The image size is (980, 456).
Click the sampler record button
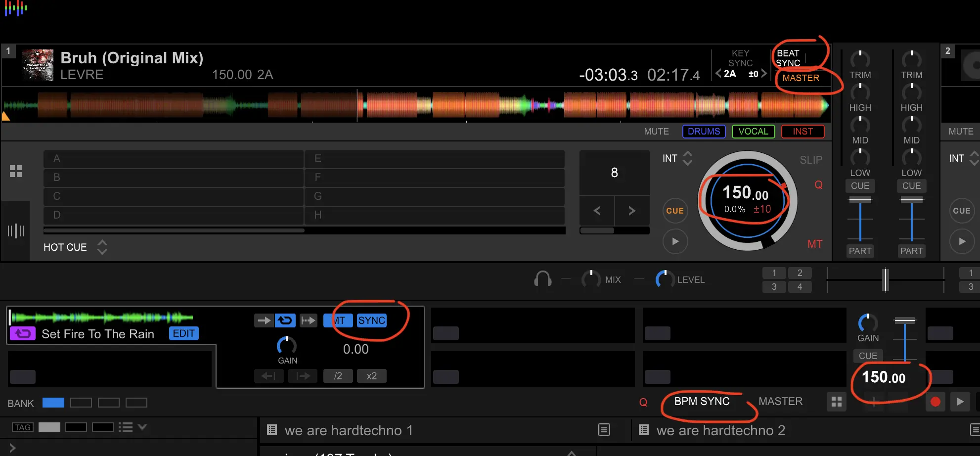click(x=935, y=402)
